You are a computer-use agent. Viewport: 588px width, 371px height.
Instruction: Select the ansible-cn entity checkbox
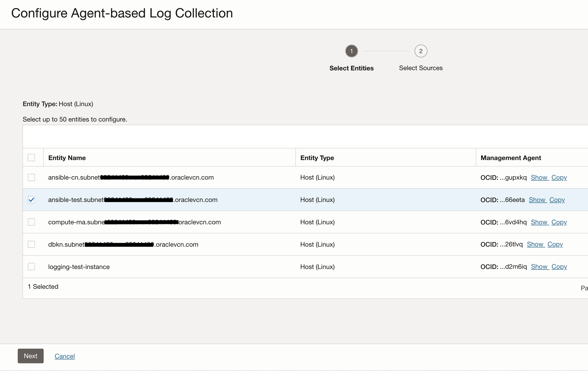pyautogui.click(x=31, y=177)
